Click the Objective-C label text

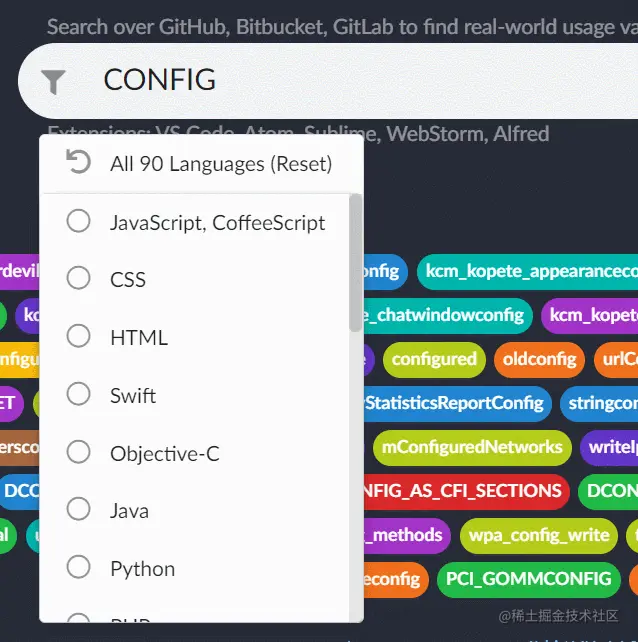[165, 454]
